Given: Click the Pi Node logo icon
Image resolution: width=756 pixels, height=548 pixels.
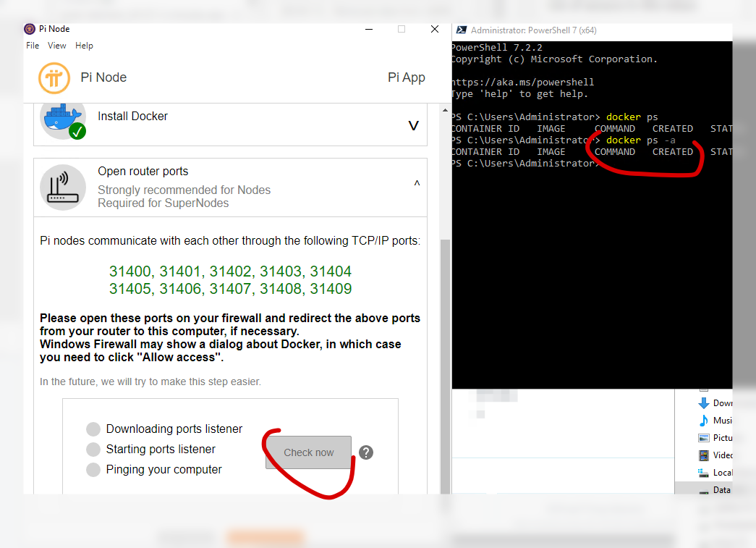Looking at the screenshot, I should tap(55, 77).
